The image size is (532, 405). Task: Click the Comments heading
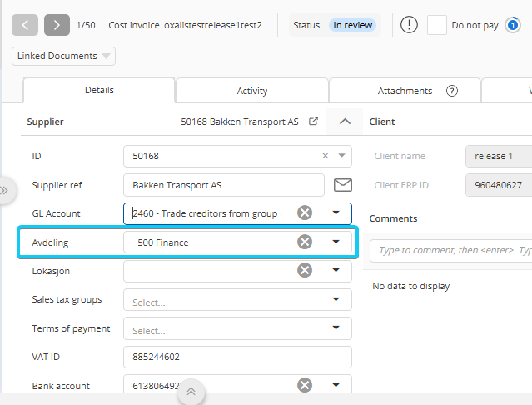(x=393, y=218)
